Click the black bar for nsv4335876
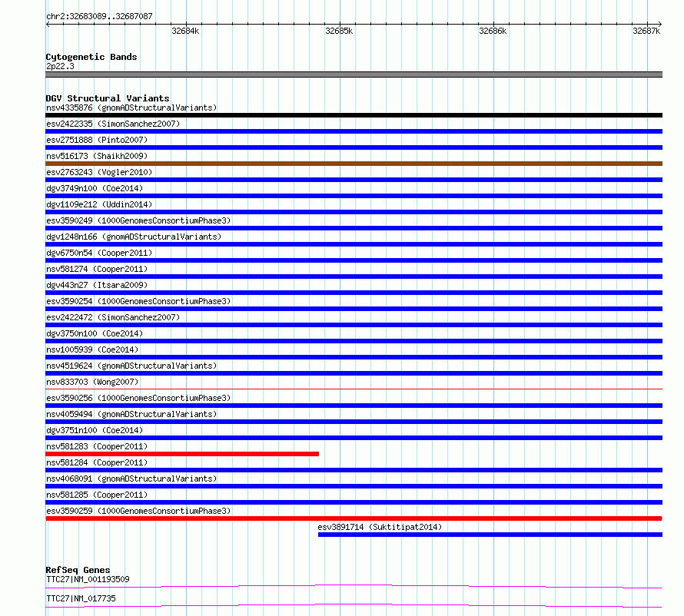This screenshot has height=616, width=684. point(354,115)
